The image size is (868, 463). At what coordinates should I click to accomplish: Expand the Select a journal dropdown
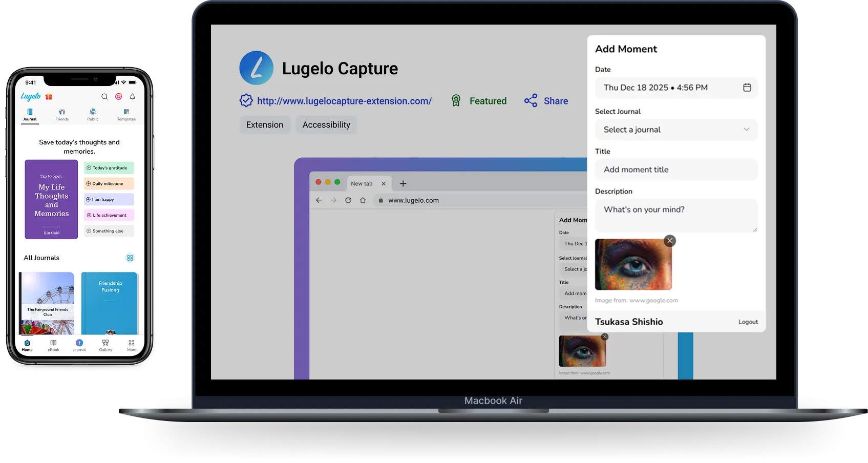(x=676, y=130)
